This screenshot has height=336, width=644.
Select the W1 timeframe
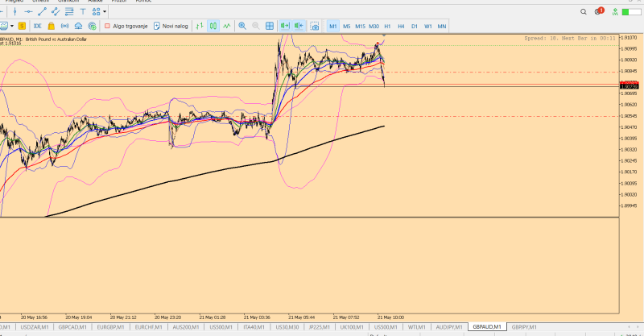(428, 26)
